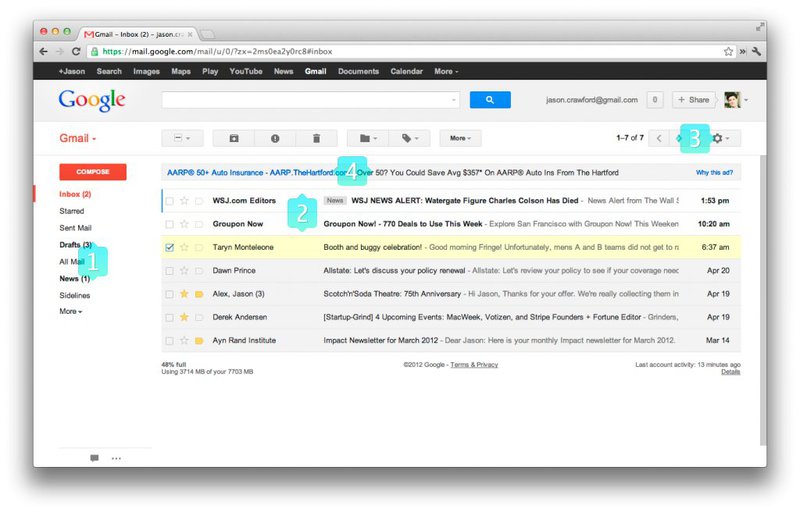The image size is (800, 513).
Task: Open the AARP auto insurance ad link
Action: click(257, 173)
